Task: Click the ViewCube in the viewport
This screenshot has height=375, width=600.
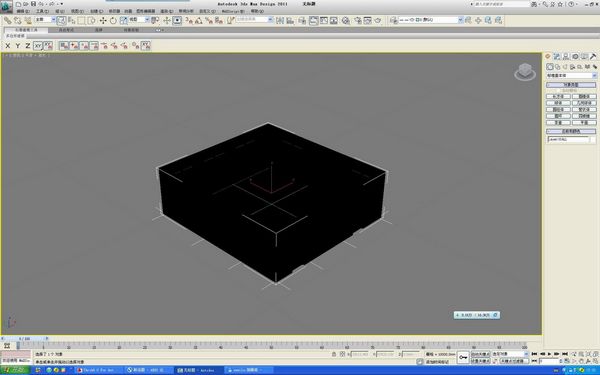Action: 525,72
